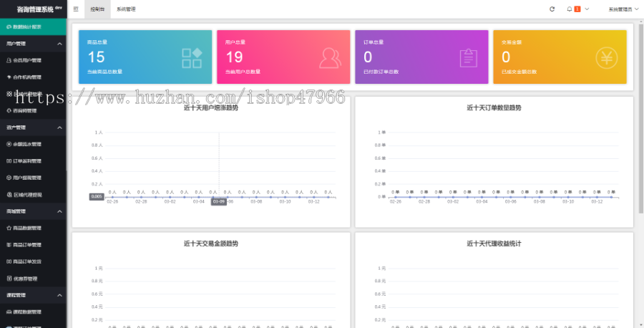Click the refresh icon in top bar
Viewport: 644px width, 328px height.
point(552,9)
